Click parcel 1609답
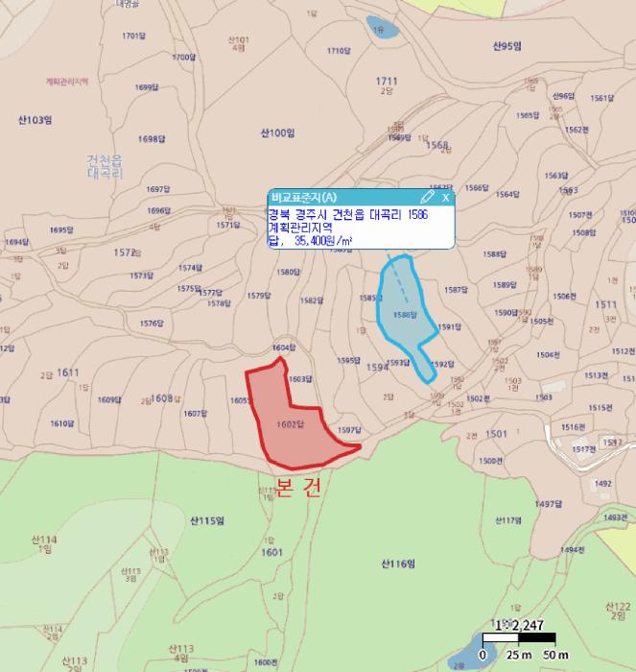636x672 pixels. [x=109, y=400]
